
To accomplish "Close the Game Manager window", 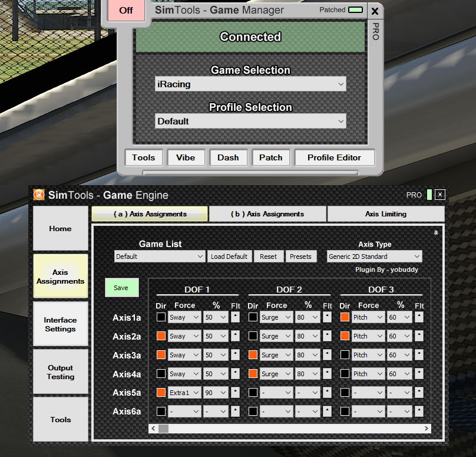I will (375, 11).
